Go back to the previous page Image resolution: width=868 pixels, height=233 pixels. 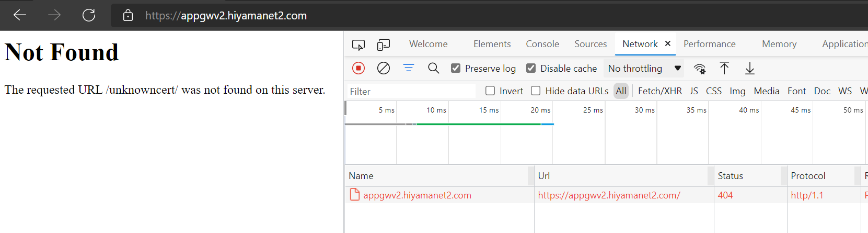pyautogui.click(x=20, y=15)
